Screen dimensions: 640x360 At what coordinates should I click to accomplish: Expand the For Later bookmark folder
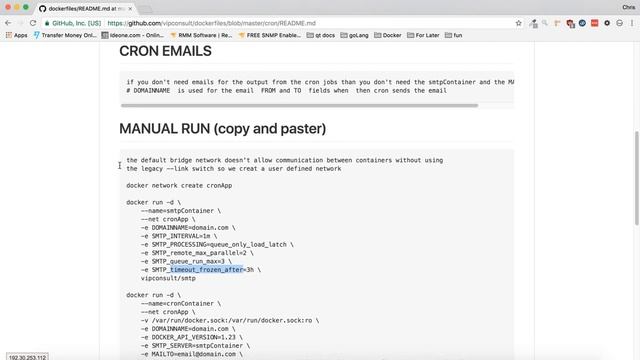click(x=423, y=36)
